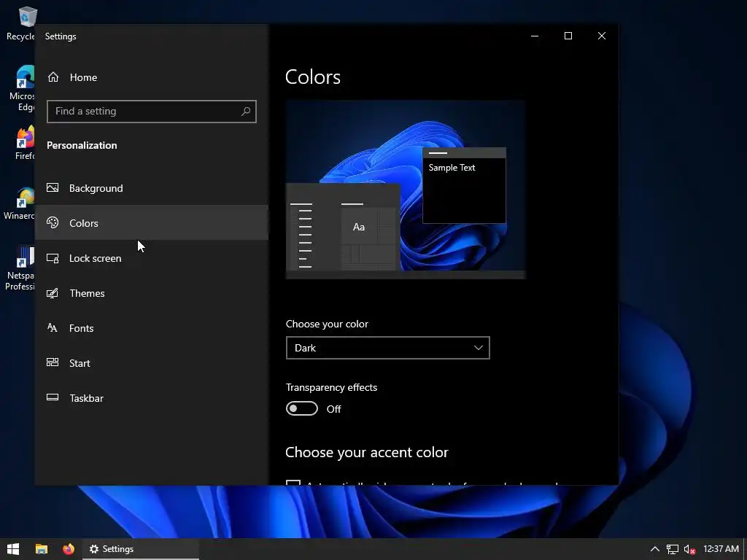Click the Transparency effects label

(x=332, y=387)
